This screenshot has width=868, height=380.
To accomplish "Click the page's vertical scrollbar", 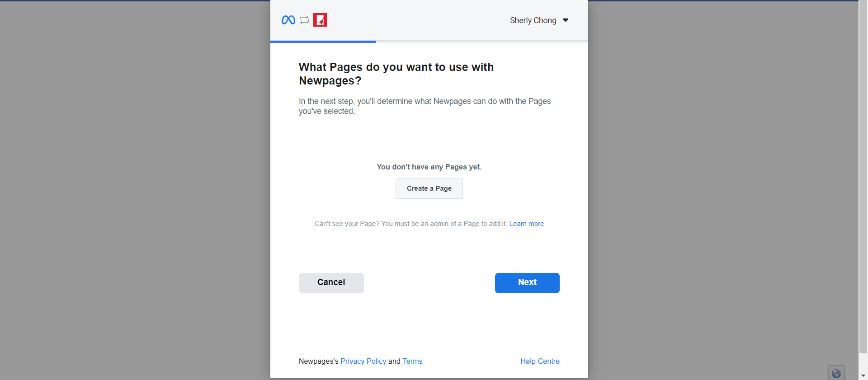I will point(863,177).
